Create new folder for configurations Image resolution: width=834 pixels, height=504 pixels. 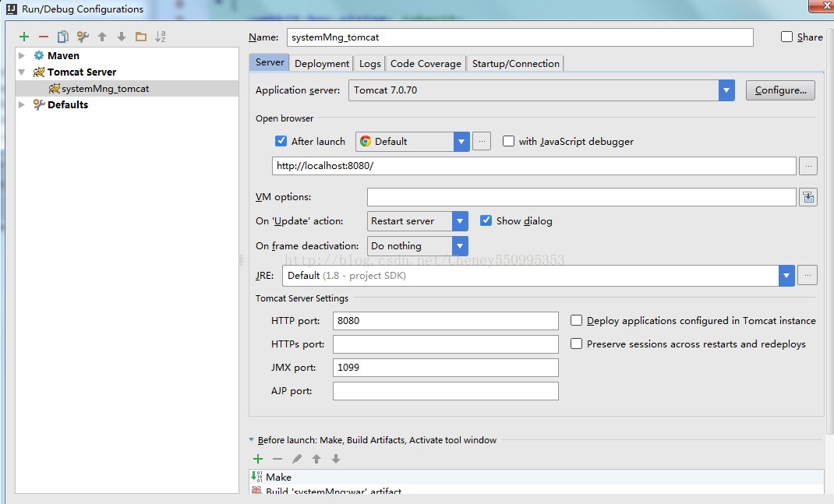[x=141, y=37]
